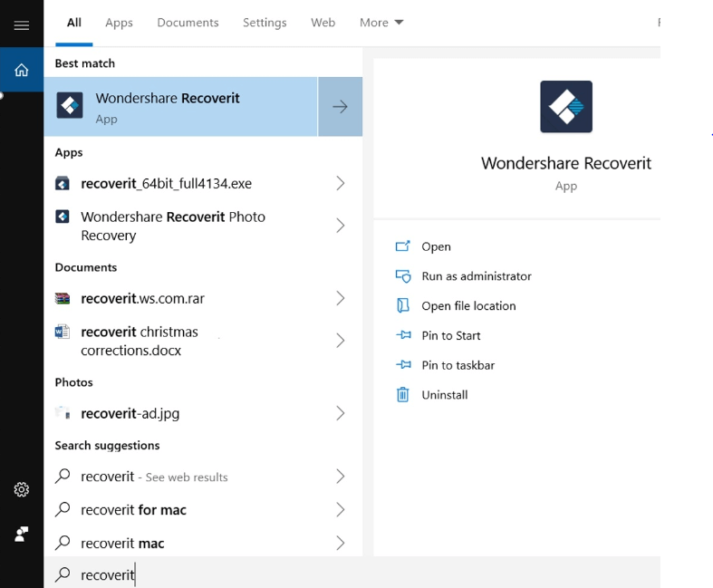Click the search input field containing recoverit

point(352,574)
